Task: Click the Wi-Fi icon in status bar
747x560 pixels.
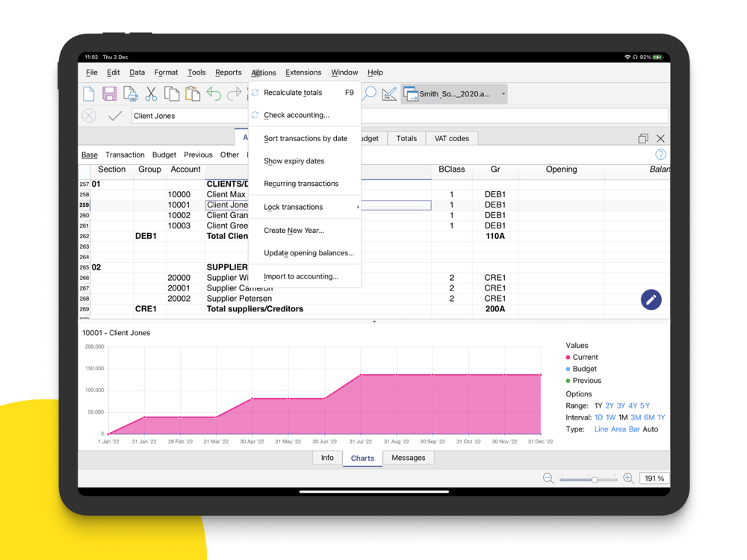Action: click(627, 57)
